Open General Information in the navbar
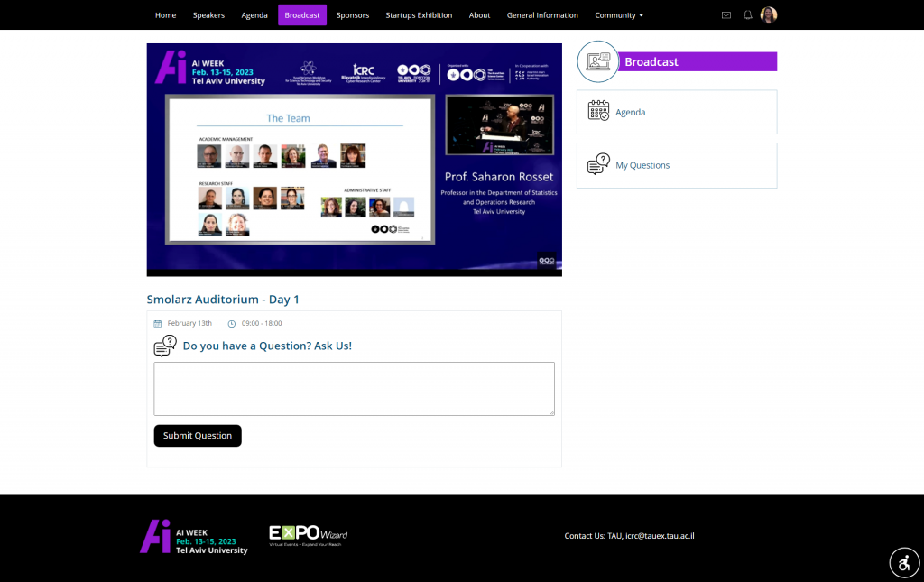Screen dimensions: 924x582 [x=542, y=15]
